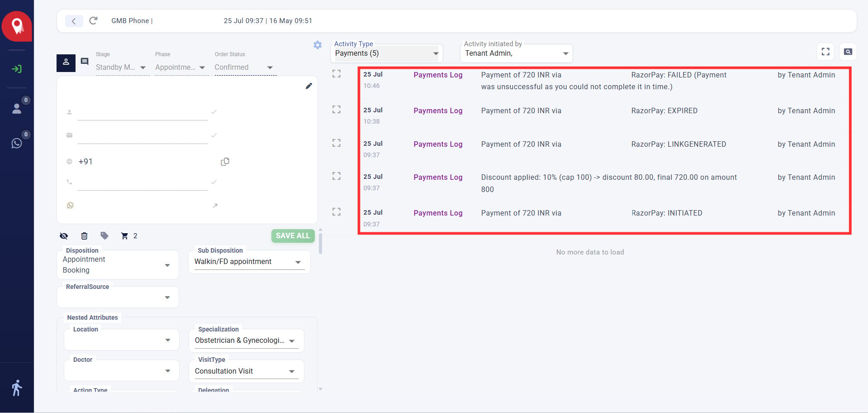
Task: Expand the FAILED payment log entry
Action: [x=337, y=74]
